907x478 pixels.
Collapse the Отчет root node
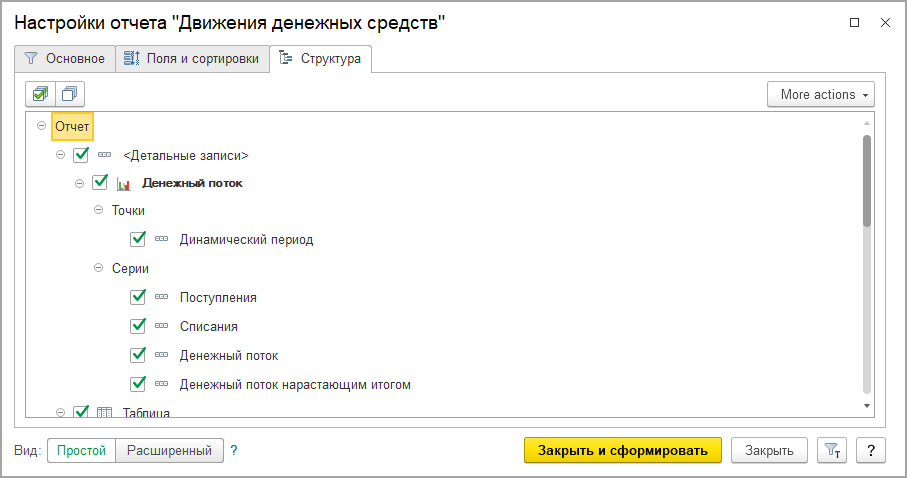tap(41, 126)
